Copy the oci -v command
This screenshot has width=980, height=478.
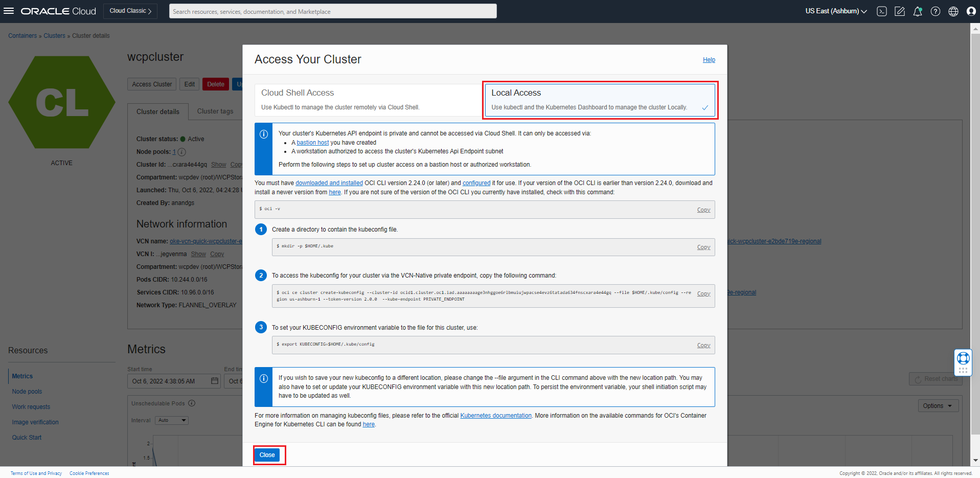[x=703, y=210]
